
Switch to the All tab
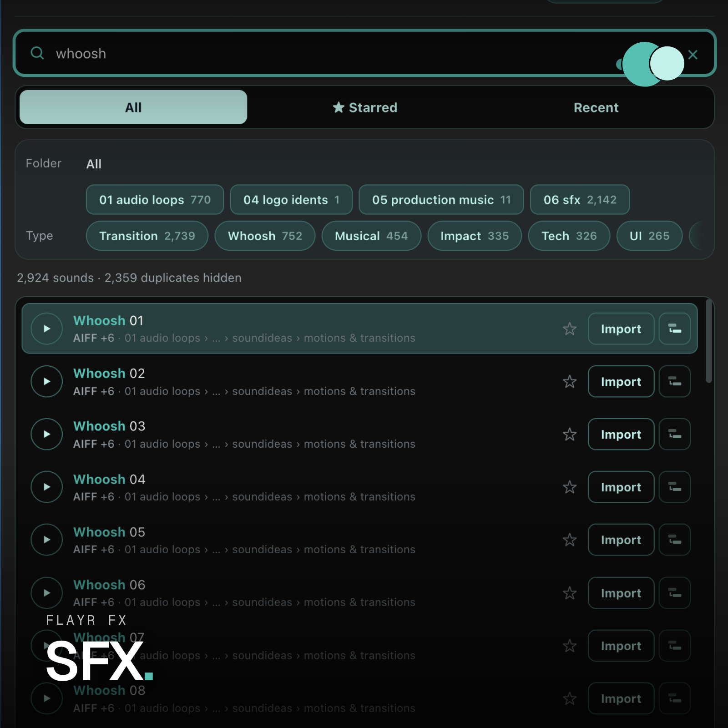pos(133,107)
